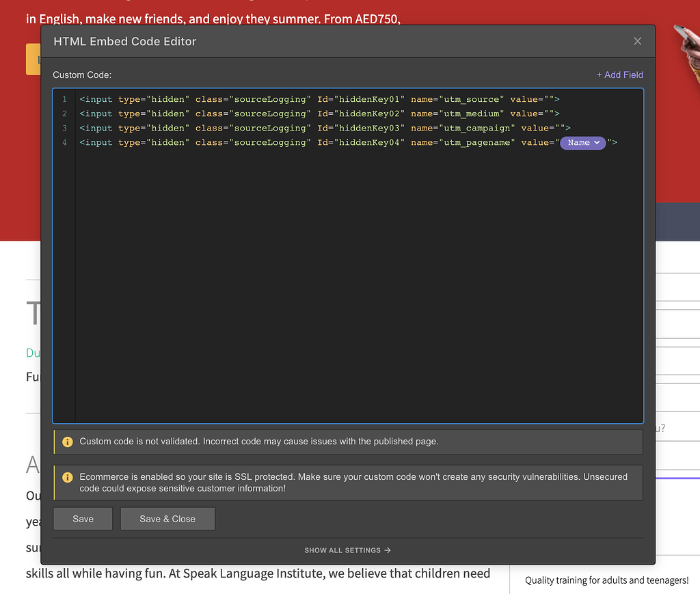Click the info icon beside the Ecommerce SSL notice
The width and height of the screenshot is (700, 594).
[68, 476]
